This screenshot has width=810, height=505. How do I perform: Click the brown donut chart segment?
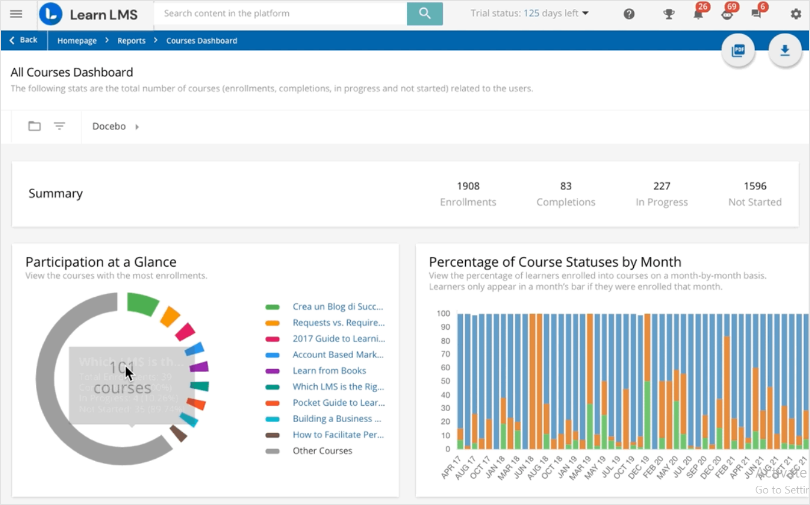point(178,433)
